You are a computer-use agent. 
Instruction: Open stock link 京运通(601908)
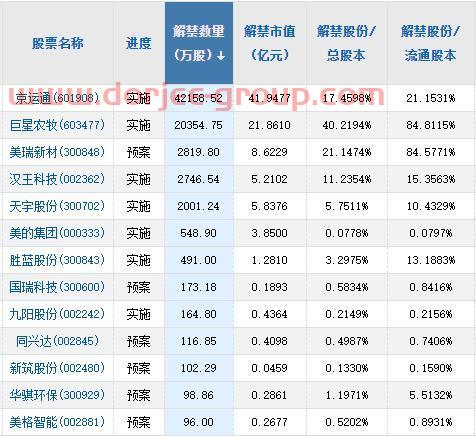[57, 98]
